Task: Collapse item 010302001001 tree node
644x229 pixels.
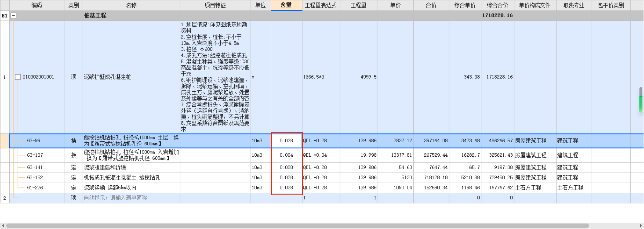Action: point(18,77)
